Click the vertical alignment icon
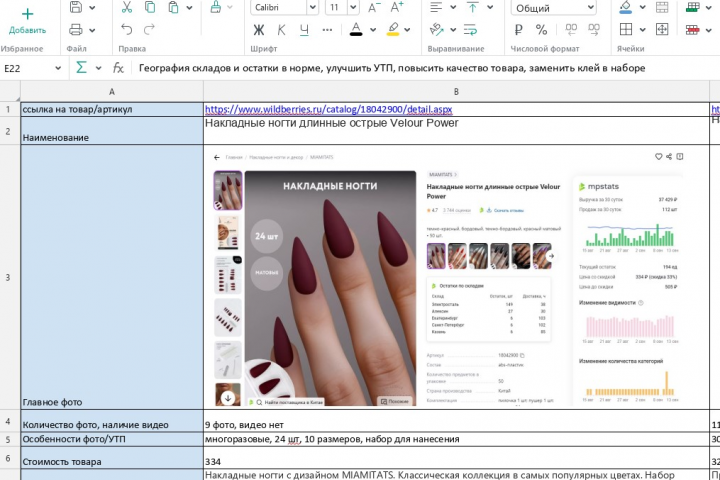The width and height of the screenshot is (720, 480). click(x=472, y=7)
